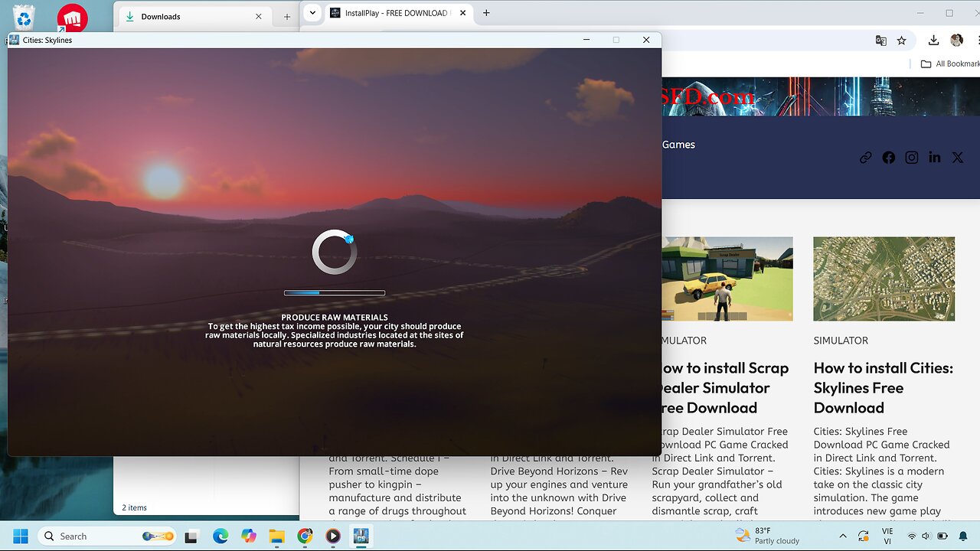Close the Cities: Skylines window
980x551 pixels.
[646, 40]
